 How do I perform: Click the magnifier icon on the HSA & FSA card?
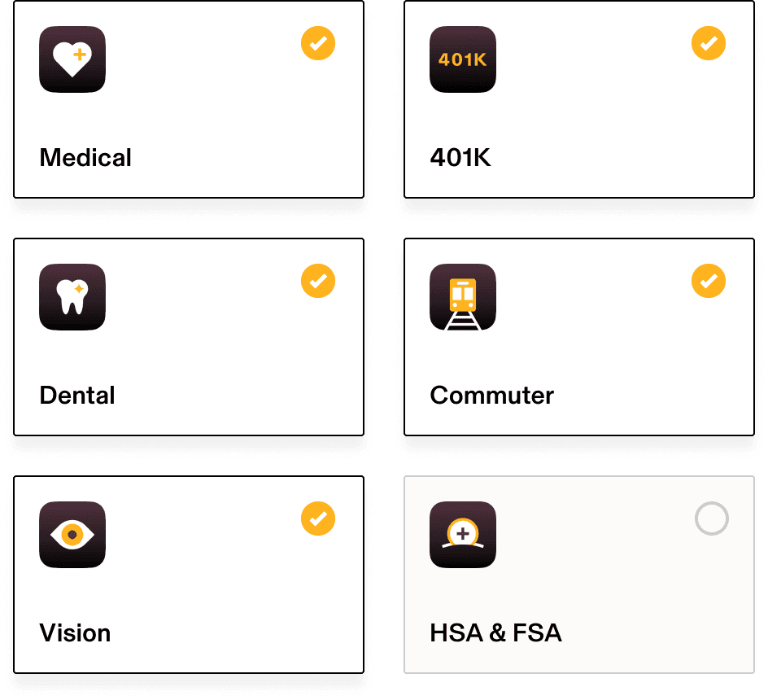coord(462,535)
